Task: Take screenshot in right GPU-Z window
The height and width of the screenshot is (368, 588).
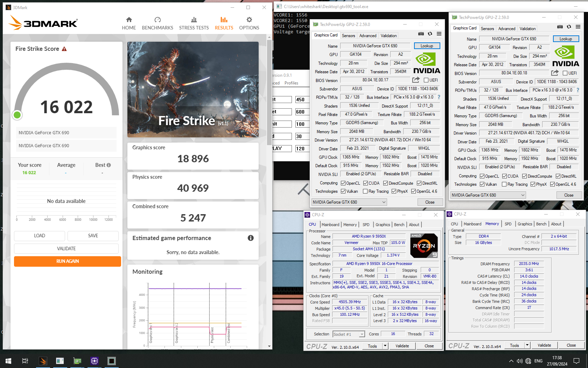Action: point(560,27)
